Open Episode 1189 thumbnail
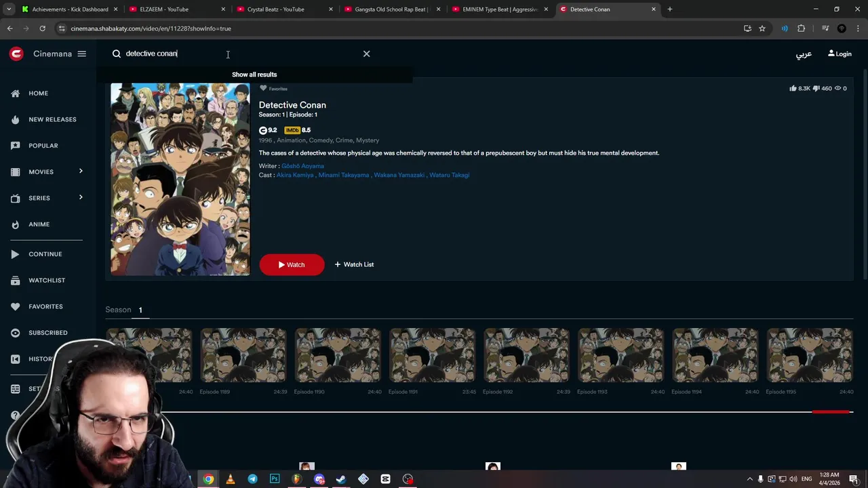 [x=243, y=355]
